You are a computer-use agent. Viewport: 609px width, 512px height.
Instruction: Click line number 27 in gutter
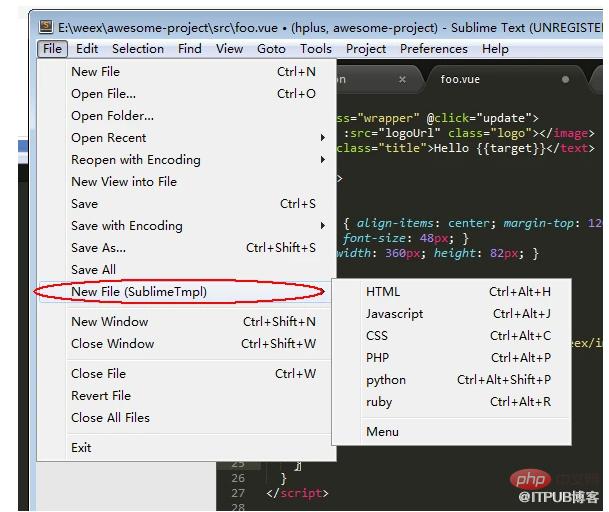(238, 493)
